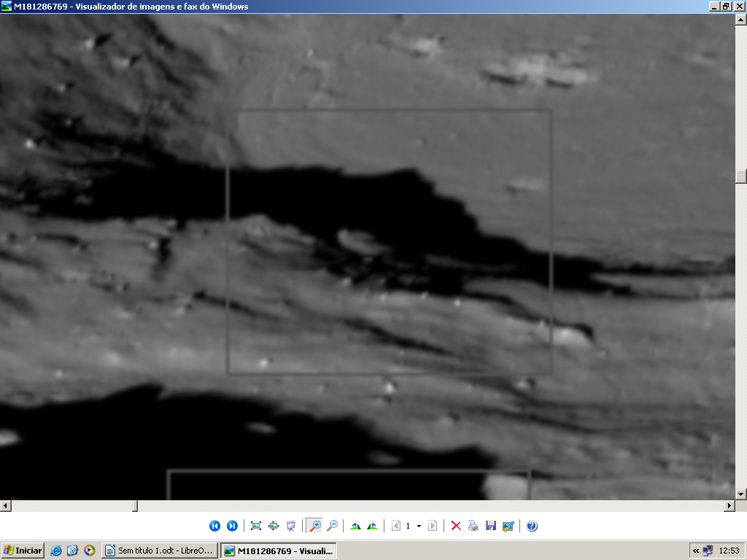Show image at actual size
747x560 pixels.
(274, 526)
